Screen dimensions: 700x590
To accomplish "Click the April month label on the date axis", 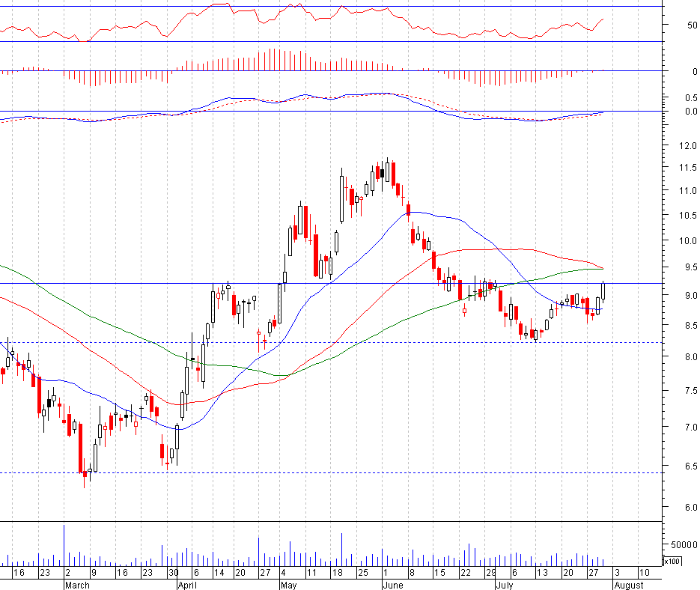I will click(187, 585).
